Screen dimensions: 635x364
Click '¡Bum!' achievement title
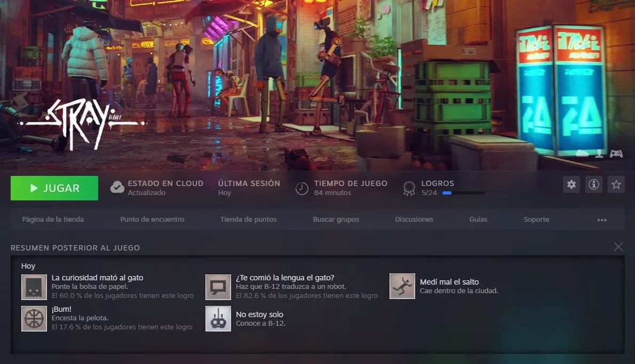pos(61,310)
